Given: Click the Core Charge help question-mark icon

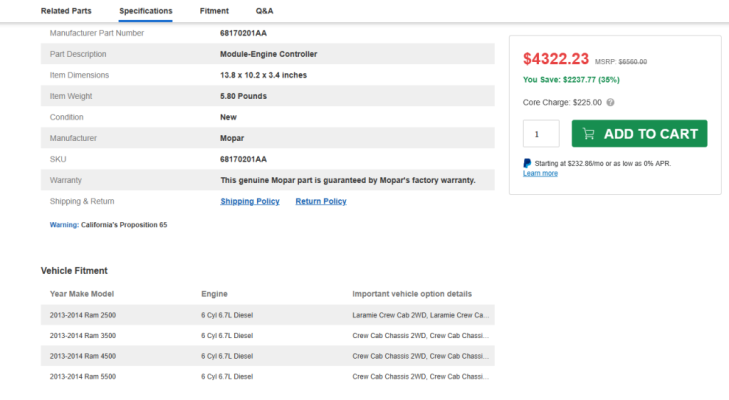Looking at the screenshot, I should tap(610, 102).
